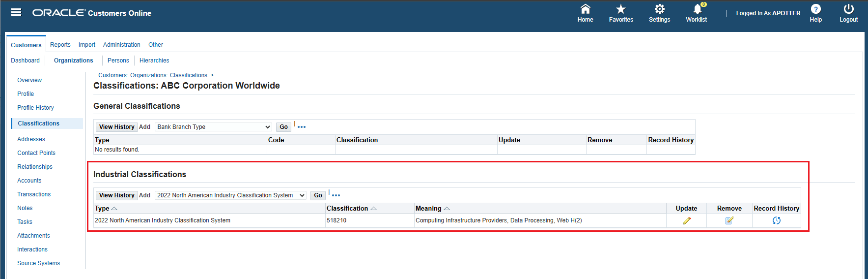Open the hamburger navigation menu
The width and height of the screenshot is (868, 279).
pyautogui.click(x=16, y=12)
